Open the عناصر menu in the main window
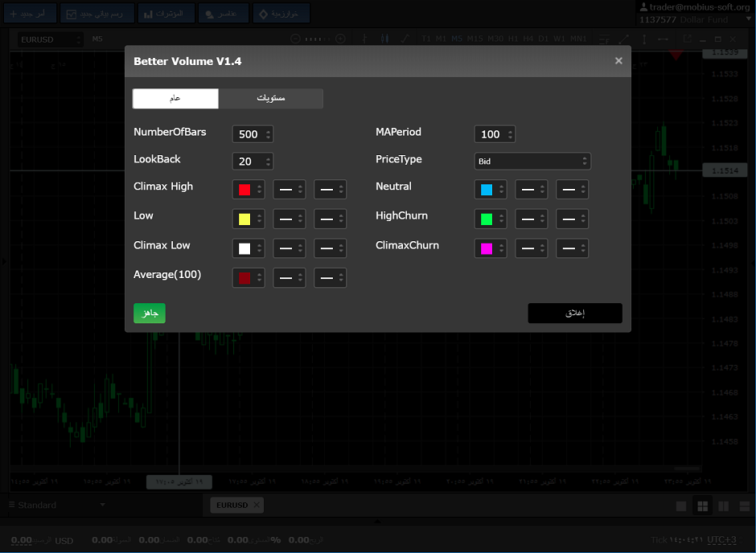 (224, 14)
